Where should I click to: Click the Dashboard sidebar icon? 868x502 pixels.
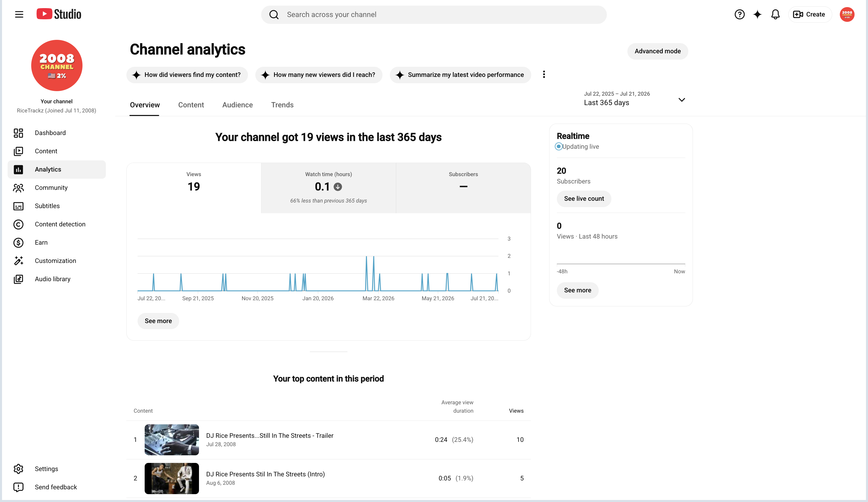18,133
